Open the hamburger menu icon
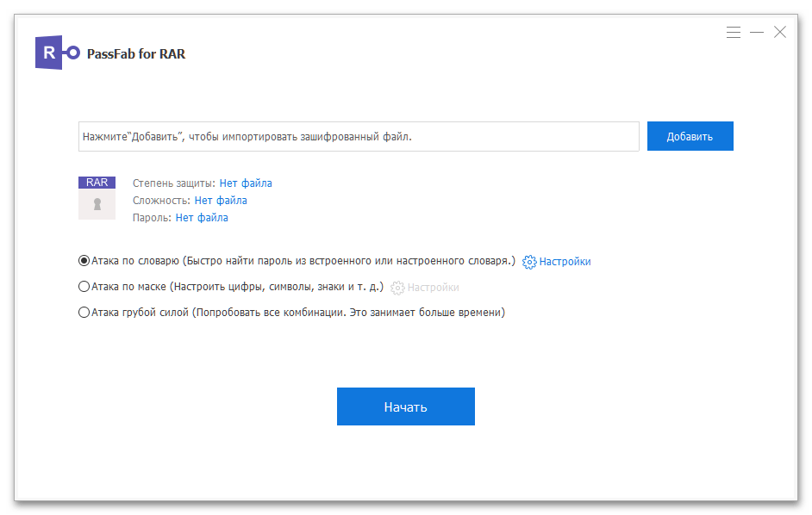This screenshot has width=812, height=515. tap(733, 33)
